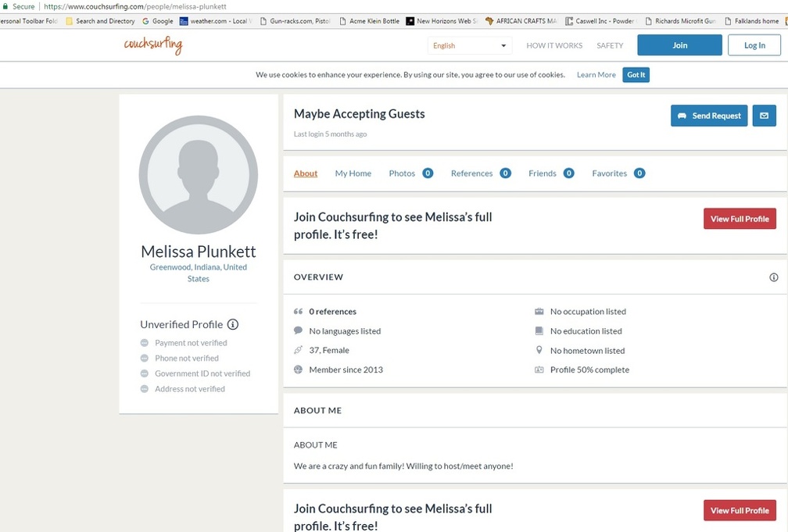
Task: Click the blue Join button
Action: tap(679, 45)
